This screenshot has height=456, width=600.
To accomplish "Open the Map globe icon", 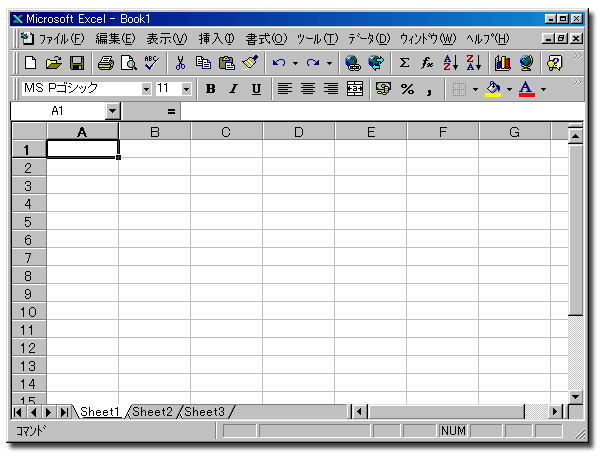I will 526,63.
